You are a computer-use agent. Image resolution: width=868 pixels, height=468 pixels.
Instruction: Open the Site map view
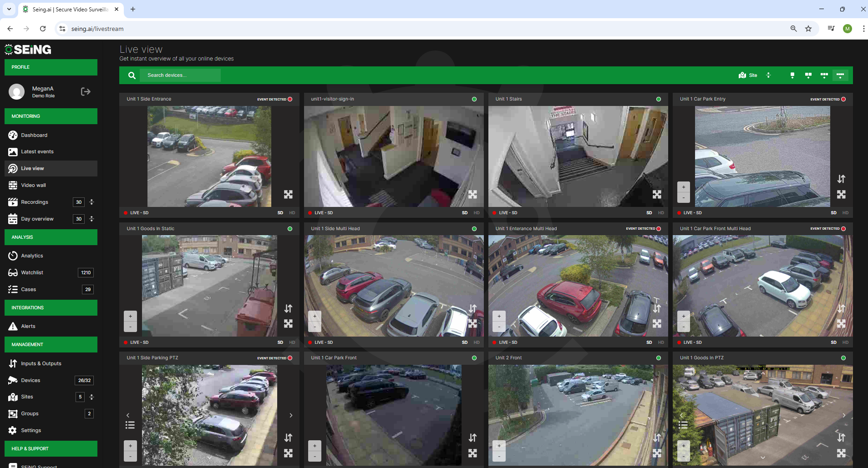pos(747,75)
